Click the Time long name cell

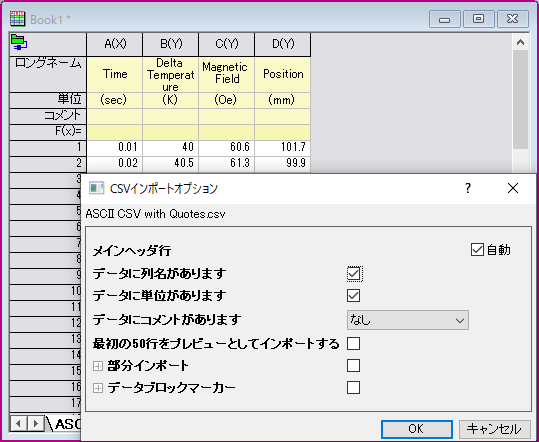[115, 74]
